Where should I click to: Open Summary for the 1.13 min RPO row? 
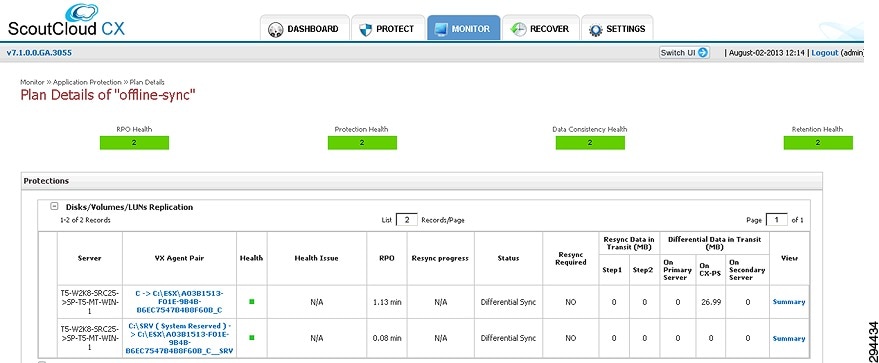tap(789, 301)
